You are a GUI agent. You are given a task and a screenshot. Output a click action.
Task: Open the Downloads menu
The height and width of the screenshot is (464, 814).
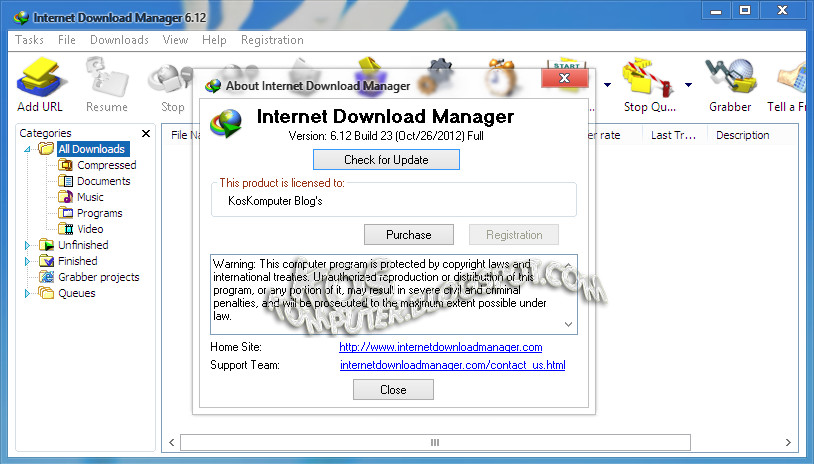[x=119, y=40]
